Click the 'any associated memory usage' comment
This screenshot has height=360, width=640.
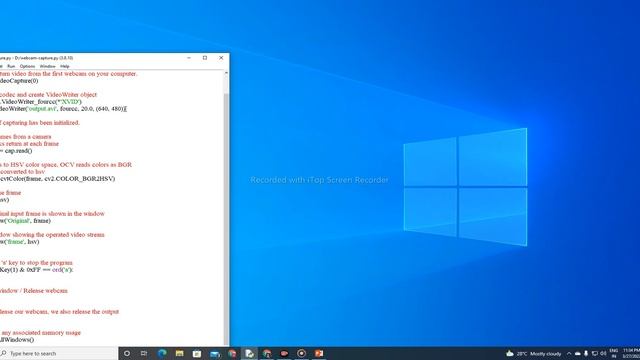pos(40,333)
